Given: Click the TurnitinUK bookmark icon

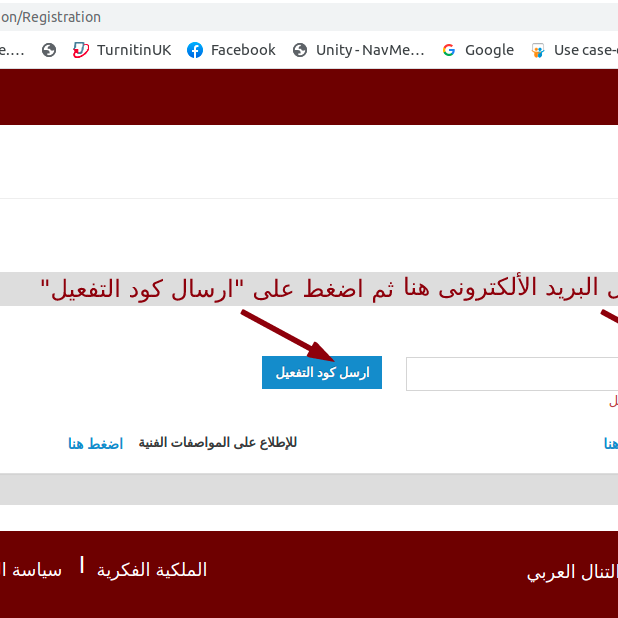Looking at the screenshot, I should [x=81, y=50].
